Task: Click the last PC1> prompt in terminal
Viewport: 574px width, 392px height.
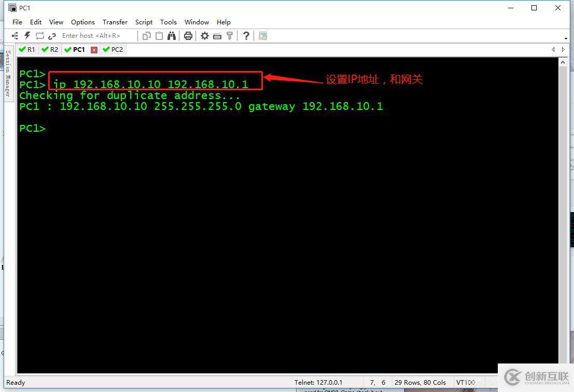Action: (33, 129)
